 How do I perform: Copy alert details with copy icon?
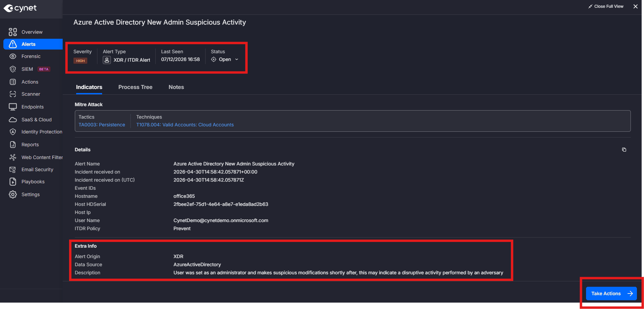coord(624,150)
